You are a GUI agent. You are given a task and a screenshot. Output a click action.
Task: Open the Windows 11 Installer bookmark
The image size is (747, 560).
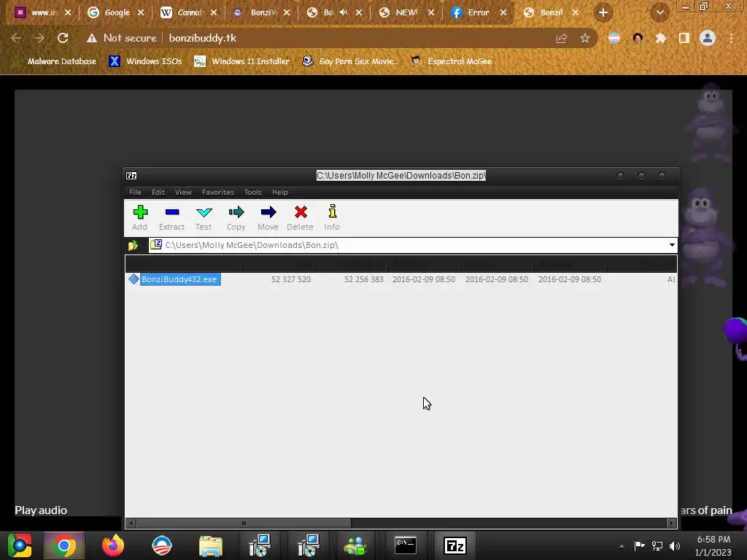[x=241, y=61]
